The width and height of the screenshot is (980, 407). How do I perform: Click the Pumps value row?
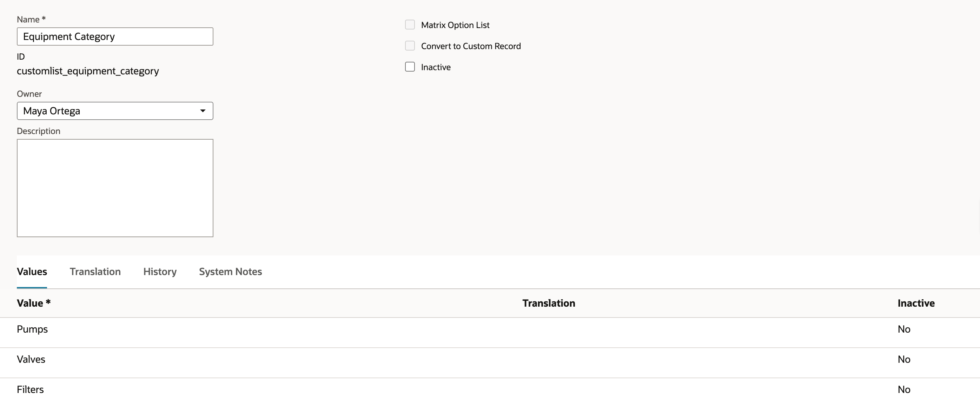(x=490, y=333)
